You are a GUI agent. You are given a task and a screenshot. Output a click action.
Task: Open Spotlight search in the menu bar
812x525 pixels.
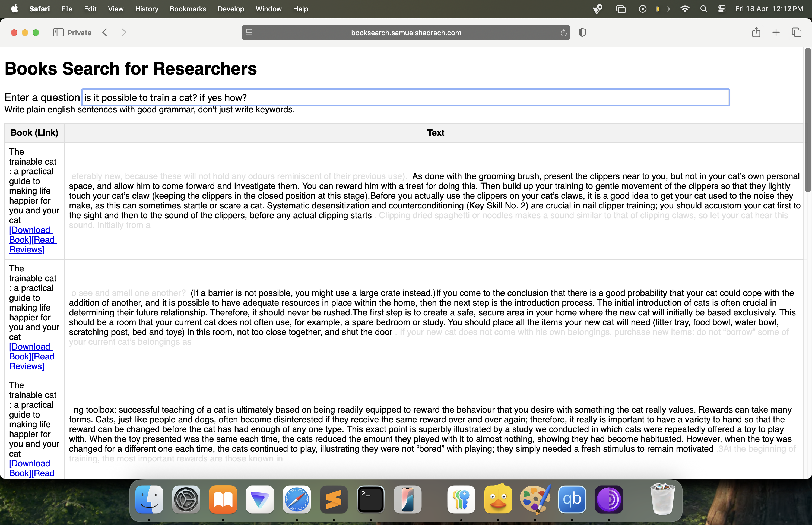[x=704, y=9]
